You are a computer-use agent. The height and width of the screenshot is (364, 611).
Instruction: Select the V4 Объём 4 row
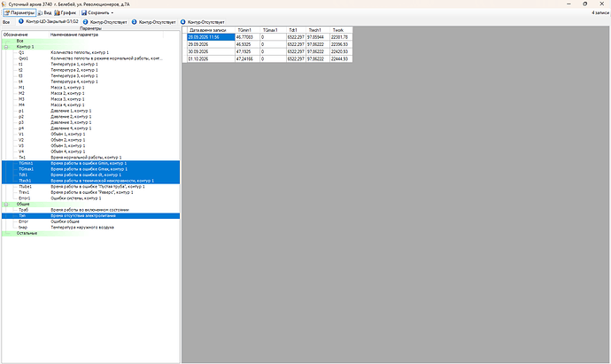pyautogui.click(x=90, y=151)
